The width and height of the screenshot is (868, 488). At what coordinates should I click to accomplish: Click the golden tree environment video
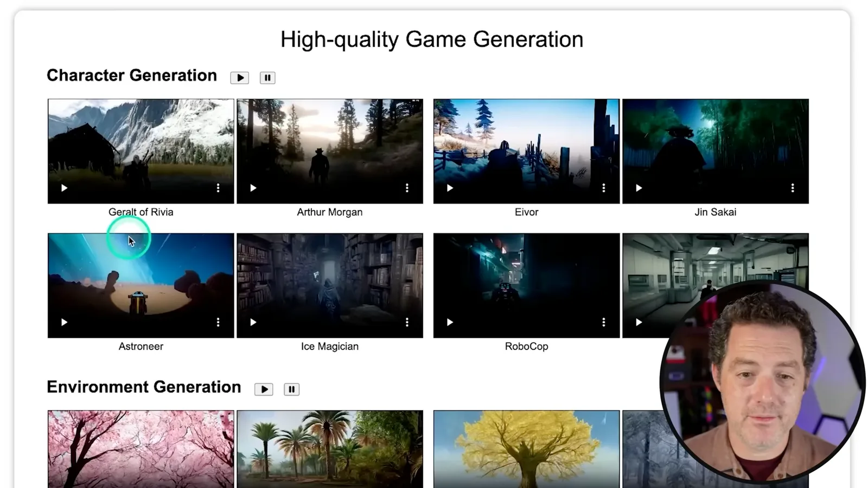coord(527,449)
